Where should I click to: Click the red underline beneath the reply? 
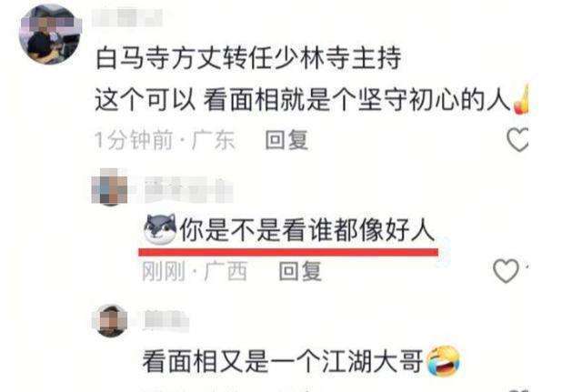pyautogui.click(x=288, y=253)
